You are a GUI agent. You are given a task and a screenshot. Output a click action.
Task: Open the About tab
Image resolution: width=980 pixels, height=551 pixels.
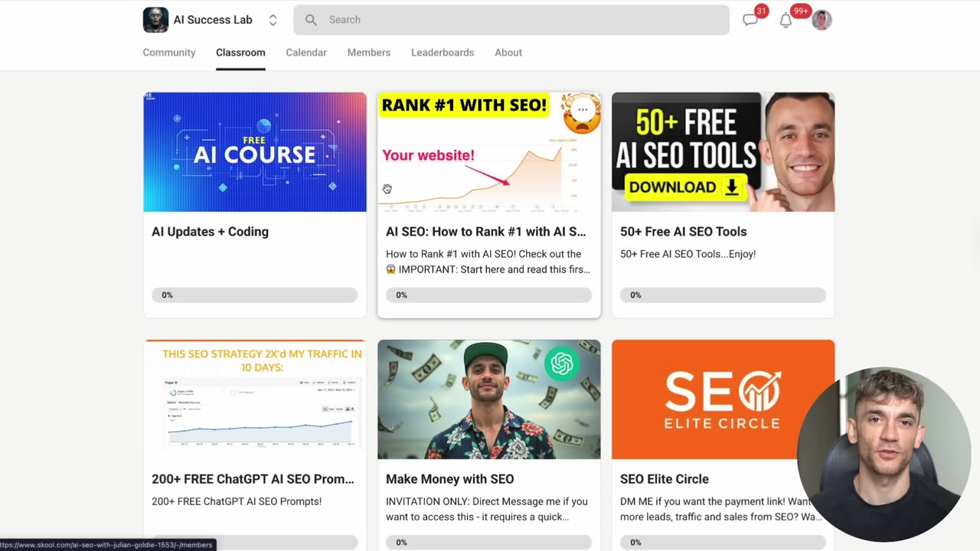click(508, 53)
